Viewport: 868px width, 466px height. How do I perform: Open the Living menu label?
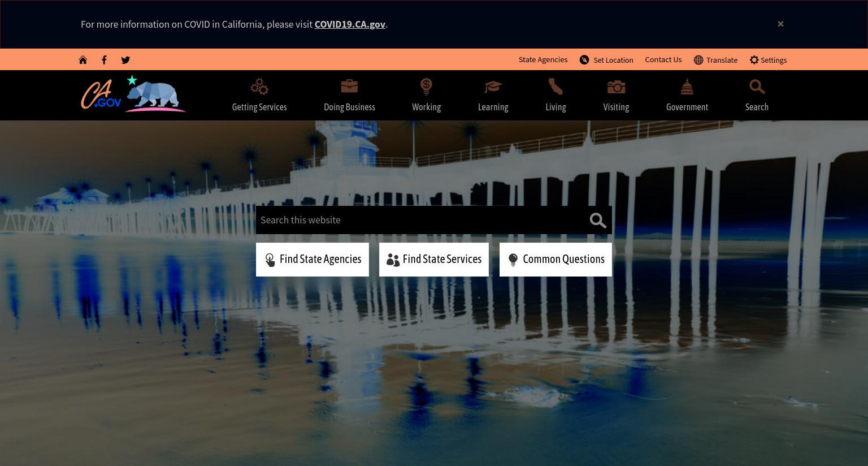tap(555, 107)
